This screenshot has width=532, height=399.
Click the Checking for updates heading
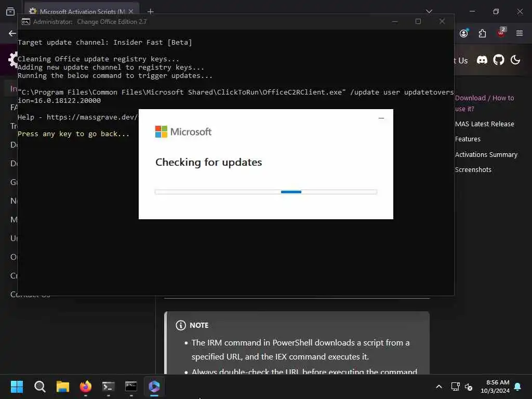coord(209,162)
